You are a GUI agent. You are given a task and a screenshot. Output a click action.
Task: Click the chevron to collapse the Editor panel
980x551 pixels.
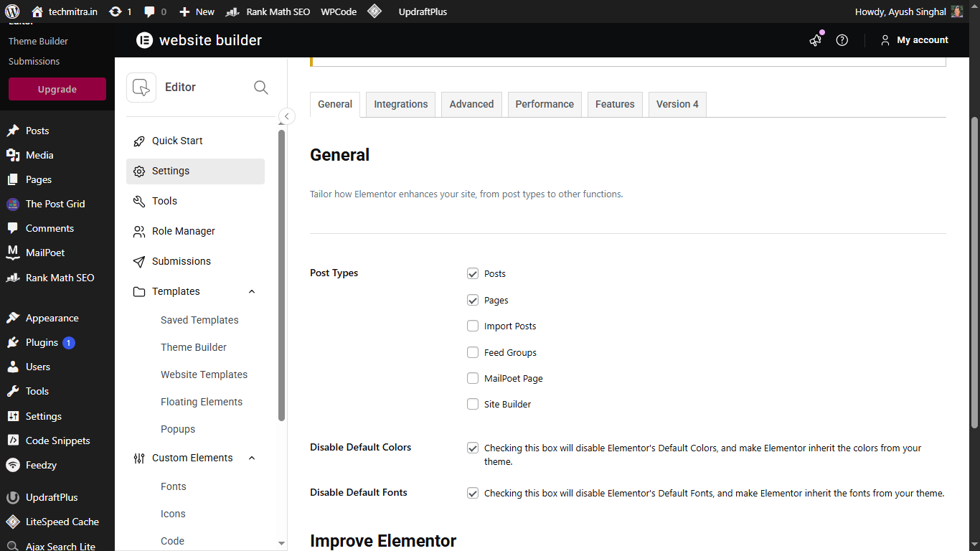(286, 116)
